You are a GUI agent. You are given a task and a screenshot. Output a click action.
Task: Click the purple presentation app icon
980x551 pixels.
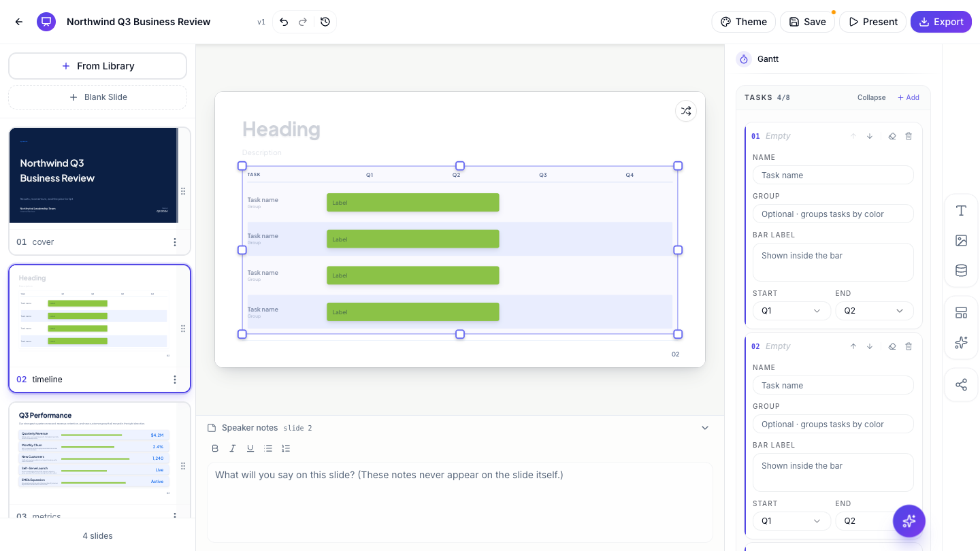[x=46, y=22]
